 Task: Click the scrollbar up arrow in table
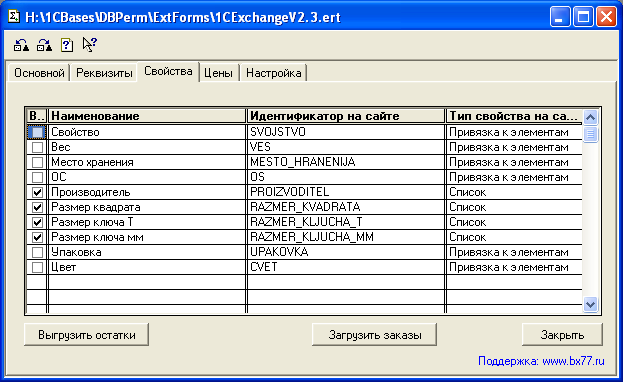[x=590, y=117]
